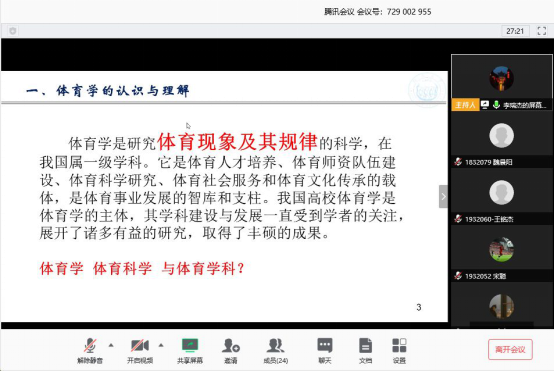This screenshot has width=554, height=371.
Task: Expand audio options arrow beside microphone
Action: [111, 345]
